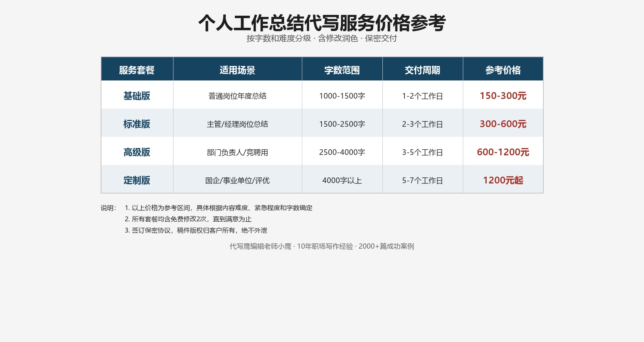This screenshot has height=342, width=644.
Task: Click the 2-3个工作日 cell
Action: [423, 124]
